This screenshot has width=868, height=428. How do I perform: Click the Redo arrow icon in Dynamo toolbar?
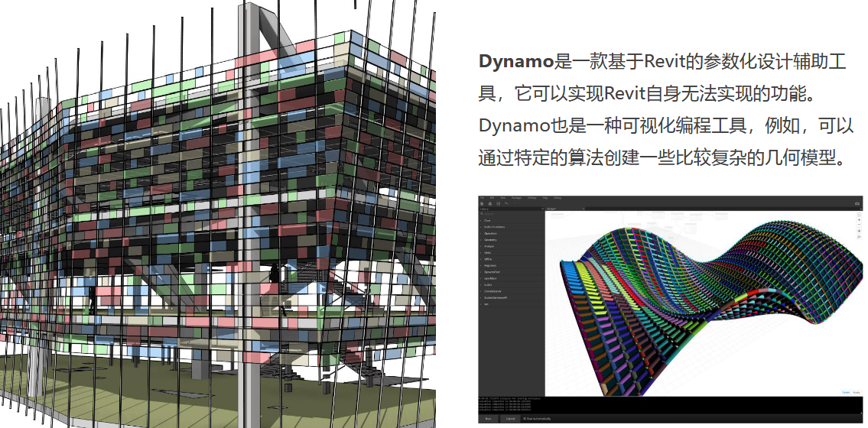tap(514, 203)
